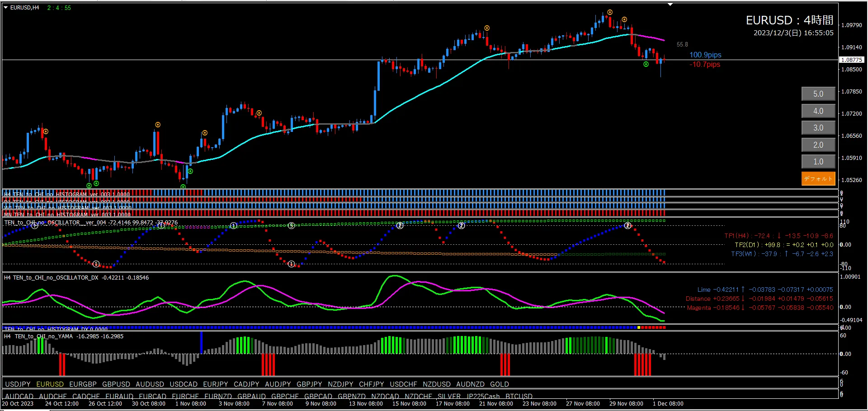Click the circled 5 marker in oscillator
Screen dimensions: 868x411
[x=291, y=225]
